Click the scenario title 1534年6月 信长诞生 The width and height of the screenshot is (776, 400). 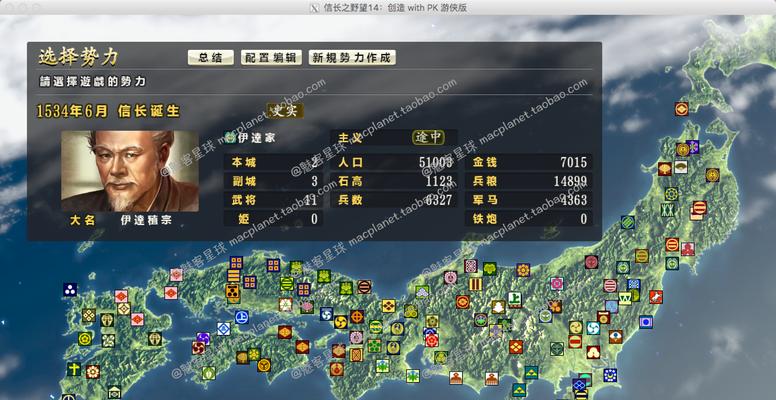(108, 111)
